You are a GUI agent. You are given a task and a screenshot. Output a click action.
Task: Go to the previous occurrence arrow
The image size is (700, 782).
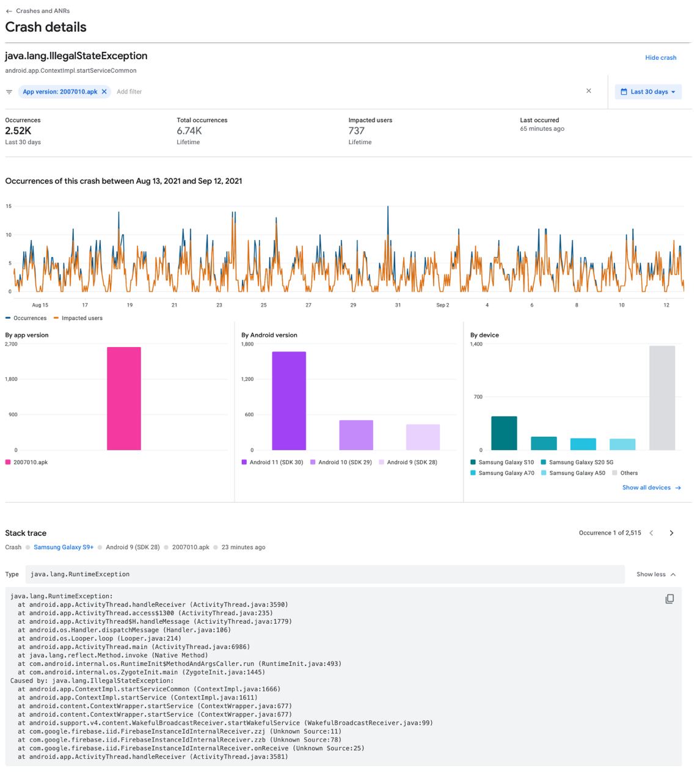pyautogui.click(x=651, y=533)
